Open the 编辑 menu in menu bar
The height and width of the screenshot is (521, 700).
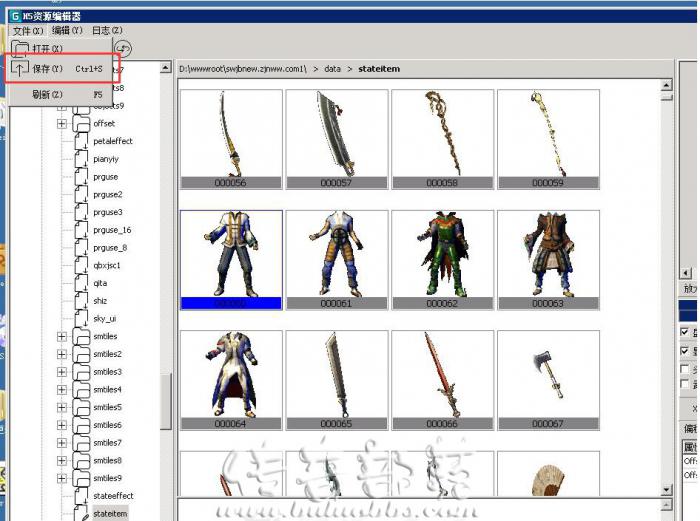[x=67, y=31]
